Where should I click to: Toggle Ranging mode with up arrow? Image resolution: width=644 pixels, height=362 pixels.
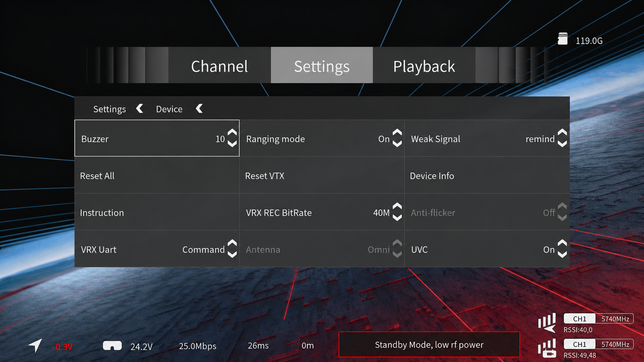pos(397,132)
